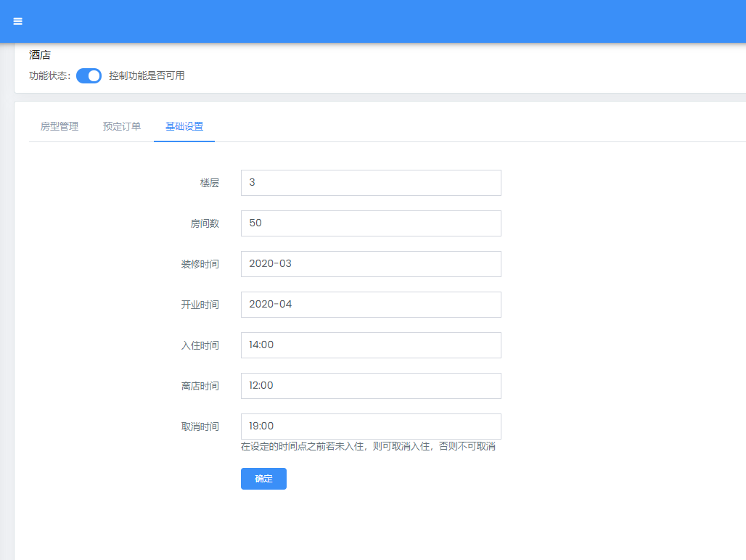Click the 酒店 section title

(40, 55)
